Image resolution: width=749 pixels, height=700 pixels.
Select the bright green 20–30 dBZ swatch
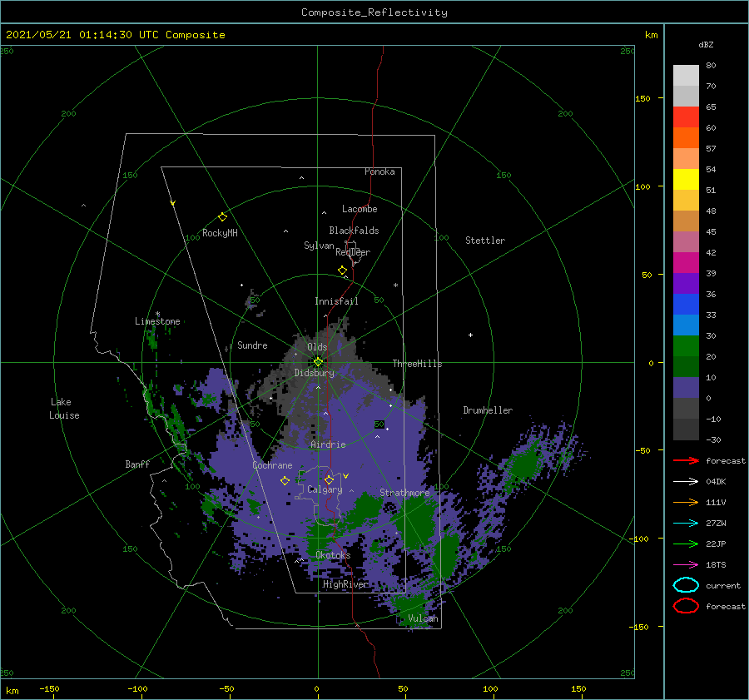coord(686,346)
